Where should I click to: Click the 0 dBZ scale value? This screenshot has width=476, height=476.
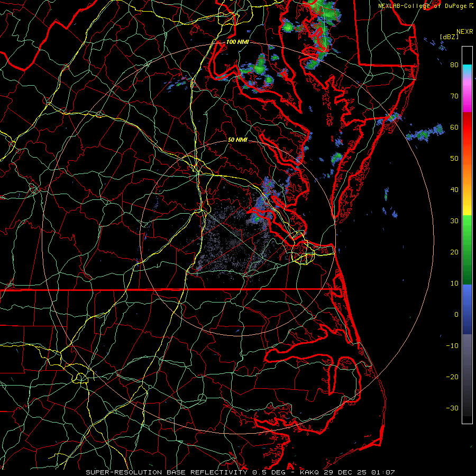(x=456, y=315)
